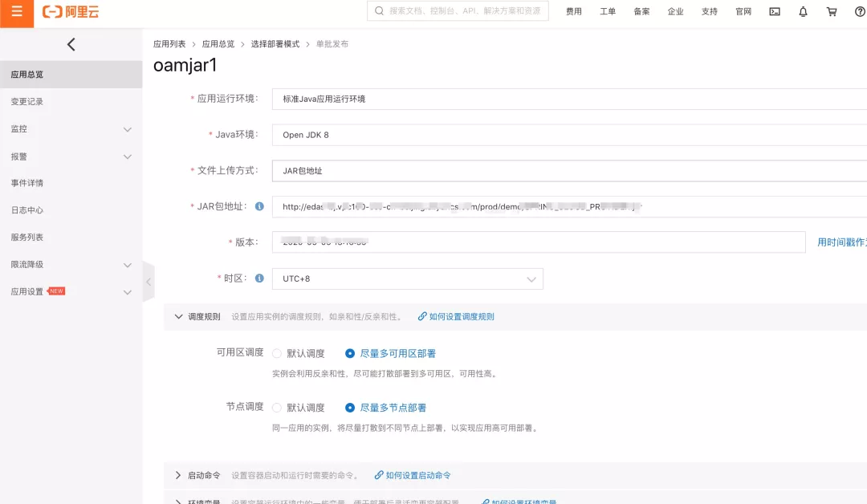Open the 如何设置调度规则 link
867x504 pixels.
[x=456, y=317]
